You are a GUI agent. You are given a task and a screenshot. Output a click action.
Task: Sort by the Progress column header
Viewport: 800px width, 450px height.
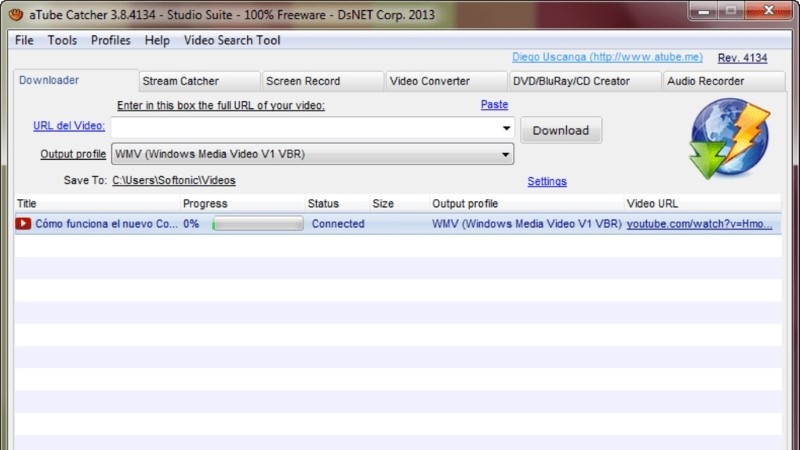point(242,204)
